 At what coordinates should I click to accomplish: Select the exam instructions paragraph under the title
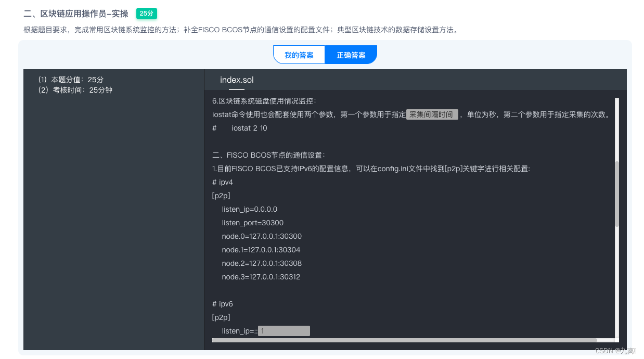240,30
